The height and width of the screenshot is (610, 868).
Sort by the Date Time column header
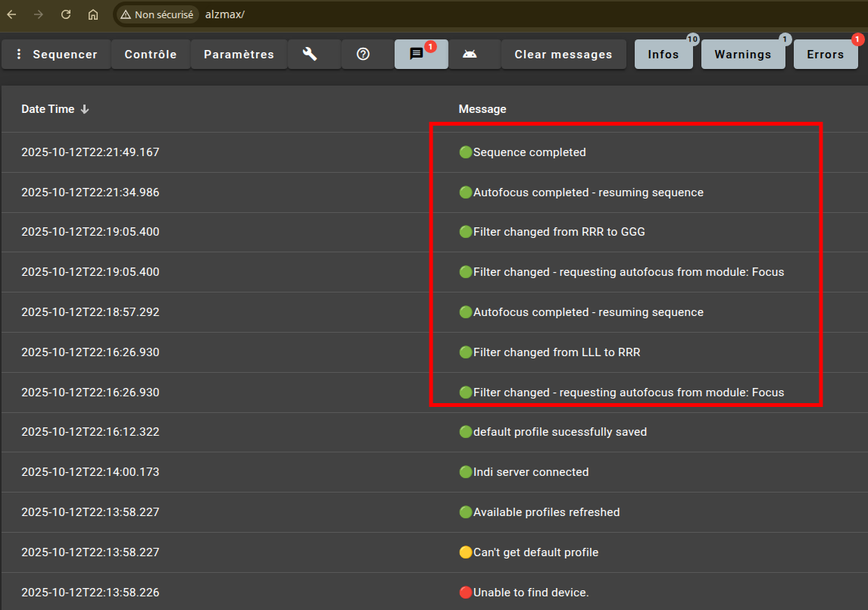(x=55, y=109)
